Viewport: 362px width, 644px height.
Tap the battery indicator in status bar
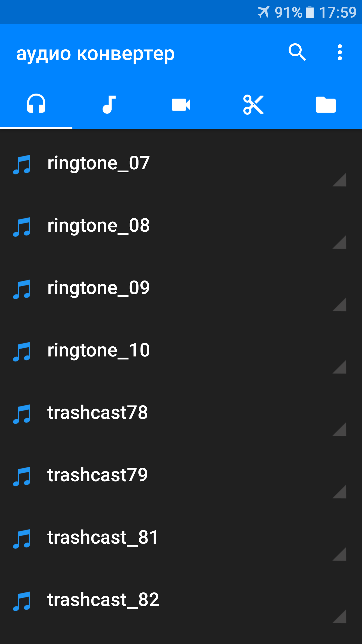click(x=310, y=12)
